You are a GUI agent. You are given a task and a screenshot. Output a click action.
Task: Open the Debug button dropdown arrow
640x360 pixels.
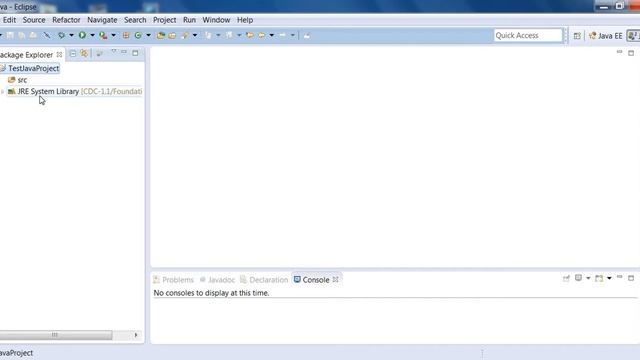71,36
